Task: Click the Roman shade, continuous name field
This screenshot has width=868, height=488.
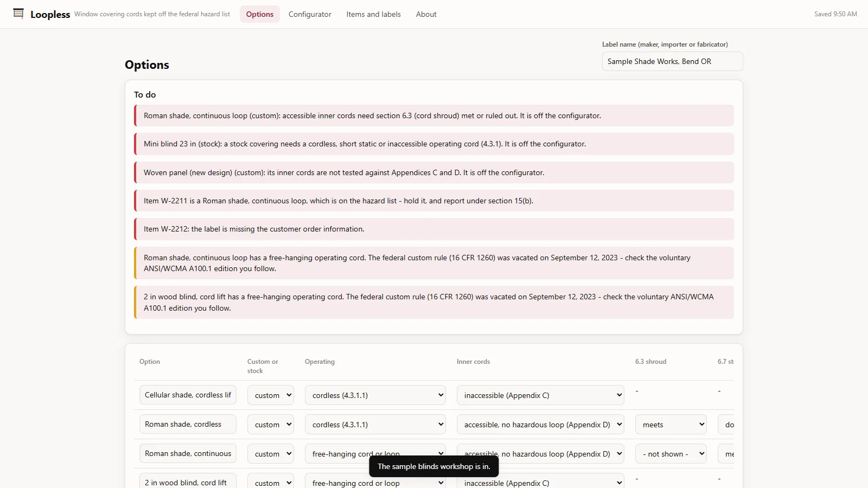Action: coord(188,453)
